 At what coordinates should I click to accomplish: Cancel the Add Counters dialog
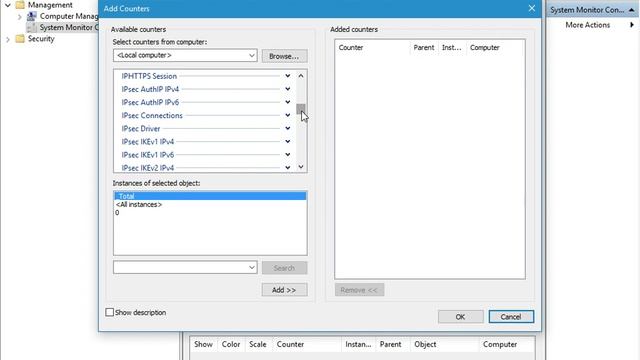511,317
